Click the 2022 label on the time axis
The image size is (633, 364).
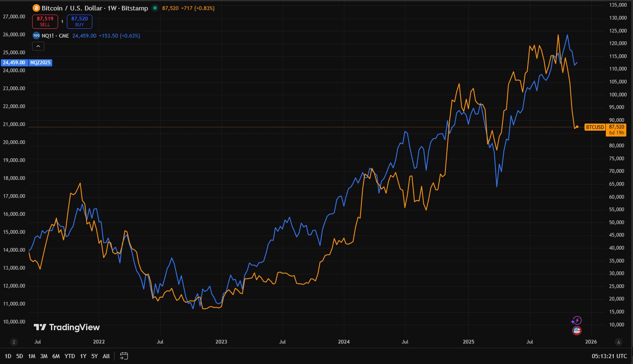(99, 342)
